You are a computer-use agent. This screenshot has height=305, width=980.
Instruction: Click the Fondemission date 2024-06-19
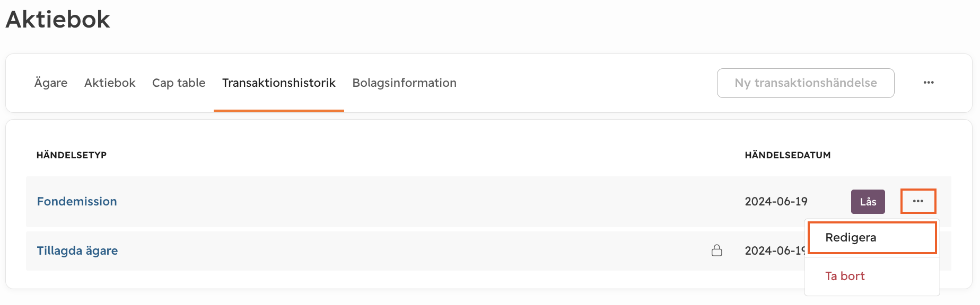(776, 202)
